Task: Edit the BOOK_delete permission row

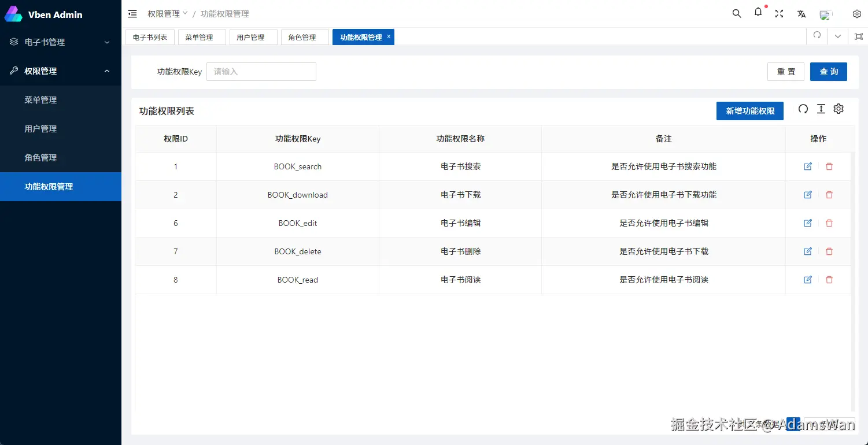Action: tap(808, 251)
